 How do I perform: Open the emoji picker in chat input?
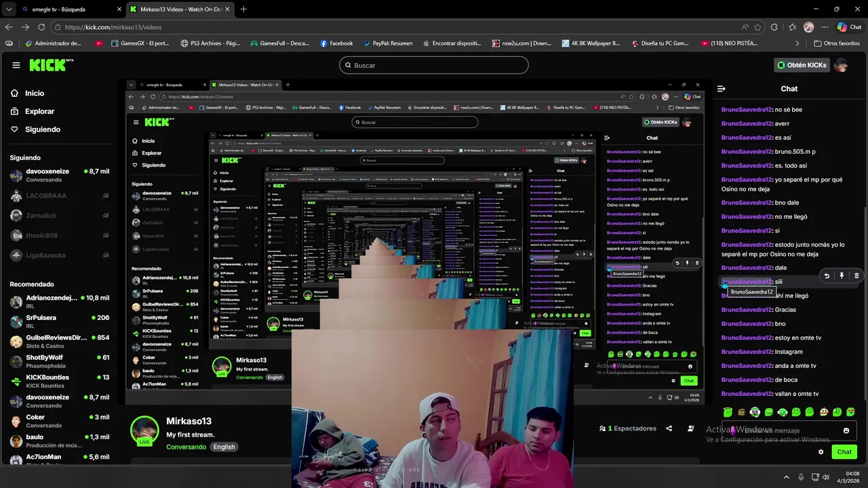846,430
